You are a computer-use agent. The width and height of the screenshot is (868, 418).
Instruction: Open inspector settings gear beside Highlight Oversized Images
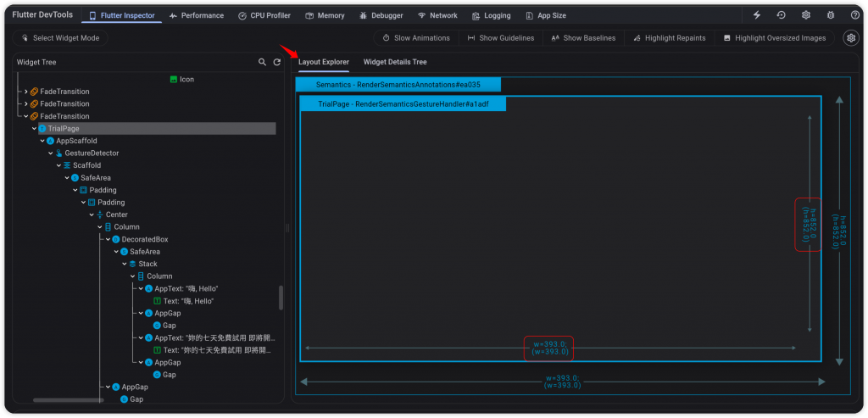pyautogui.click(x=851, y=38)
